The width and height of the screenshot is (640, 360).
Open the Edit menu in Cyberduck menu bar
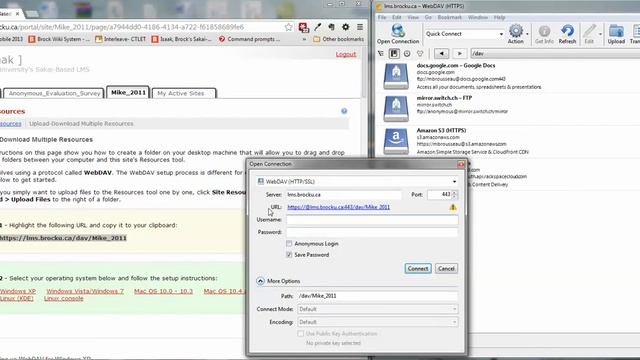(397, 18)
